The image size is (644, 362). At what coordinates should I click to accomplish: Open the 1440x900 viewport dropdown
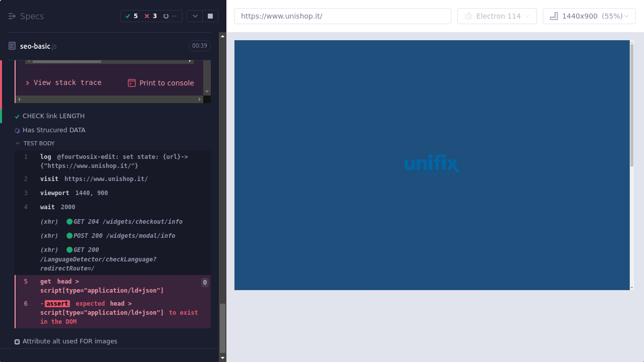(589, 16)
